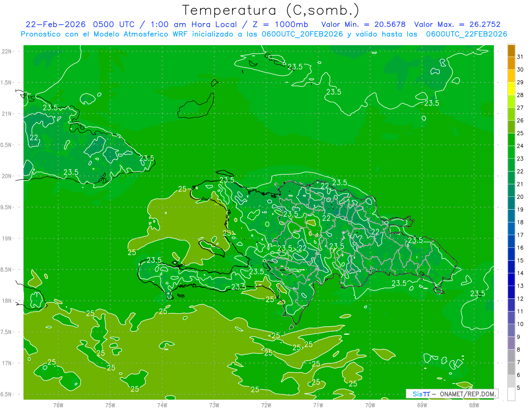Select the "Valor Max. = 26.2752" value

point(457,24)
